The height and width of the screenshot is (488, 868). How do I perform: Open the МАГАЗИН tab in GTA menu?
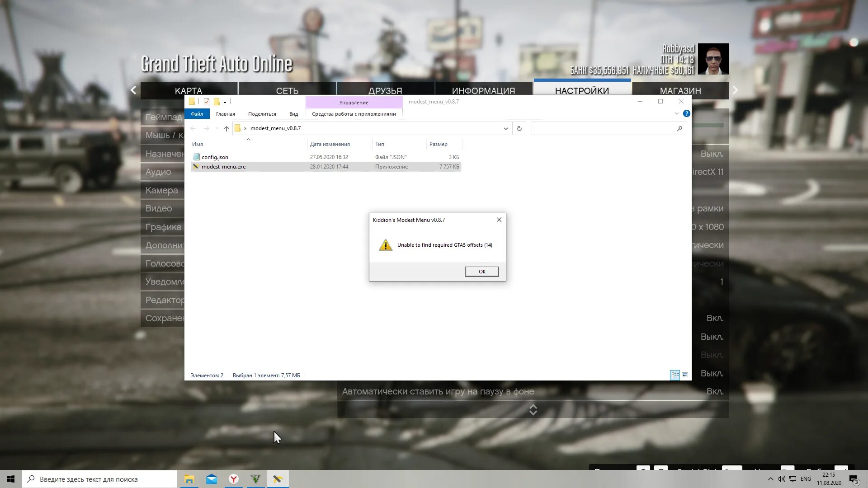680,90
